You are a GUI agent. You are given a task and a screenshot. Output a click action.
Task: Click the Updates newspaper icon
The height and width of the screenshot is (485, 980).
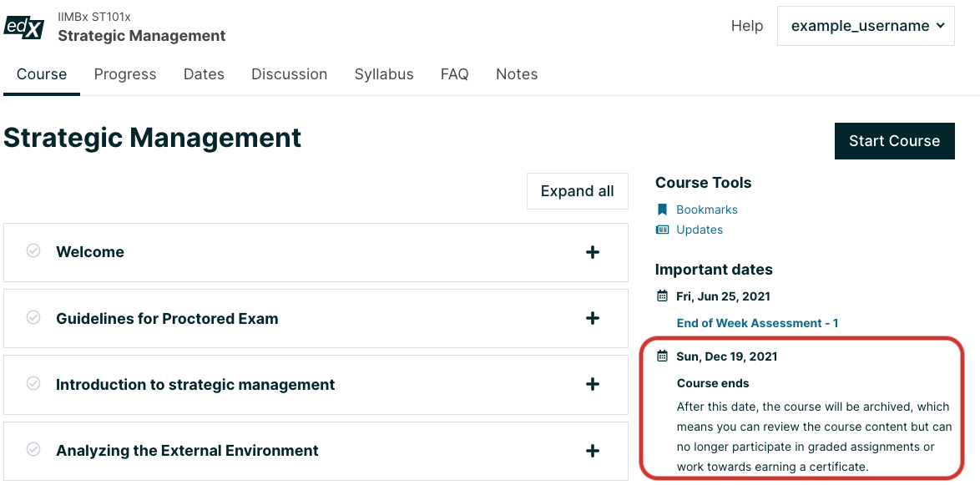tap(662, 230)
